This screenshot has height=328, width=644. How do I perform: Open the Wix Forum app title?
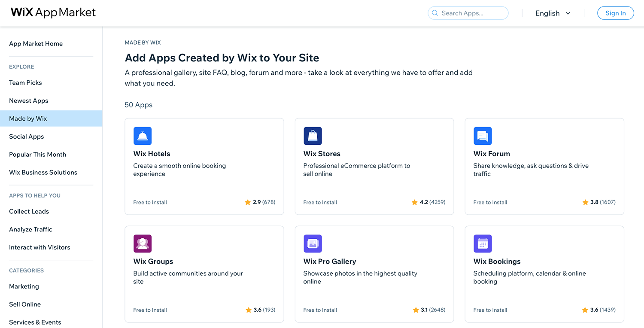pos(492,154)
